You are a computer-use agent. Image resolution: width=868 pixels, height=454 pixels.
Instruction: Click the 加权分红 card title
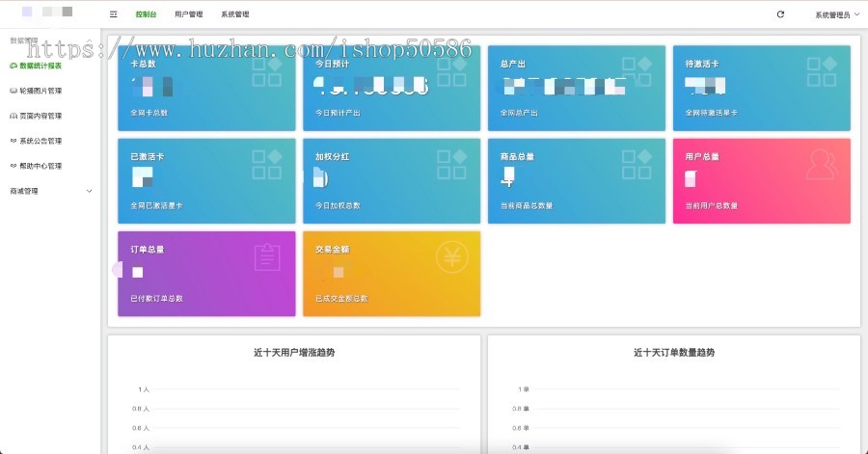(332, 156)
